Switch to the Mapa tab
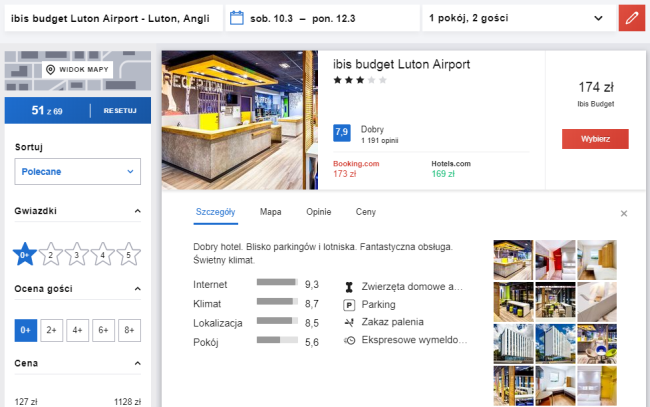This screenshot has height=407, width=650. point(271,212)
